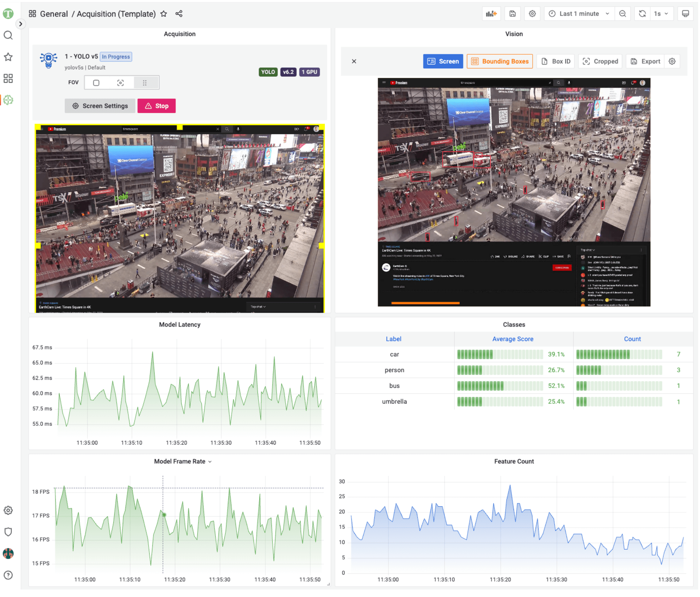Viewport: 700px width, 597px height.
Task: Switch Vision view to Screen mode
Action: click(x=443, y=61)
